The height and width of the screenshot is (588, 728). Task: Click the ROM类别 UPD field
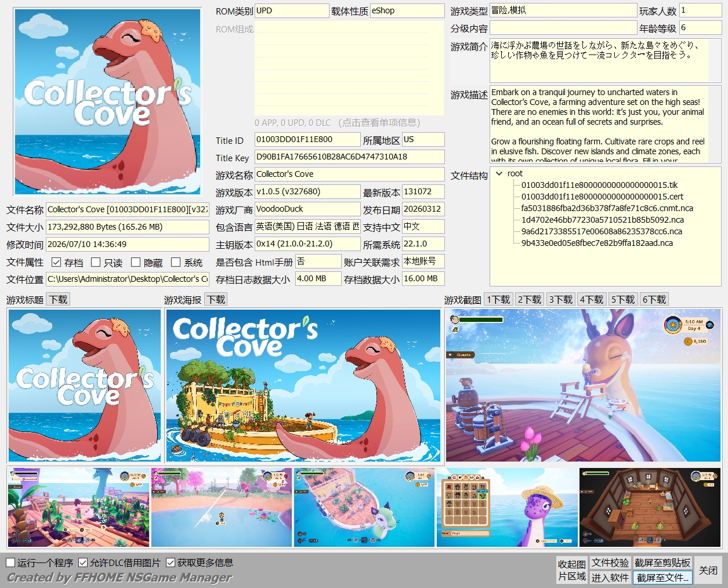[292, 11]
